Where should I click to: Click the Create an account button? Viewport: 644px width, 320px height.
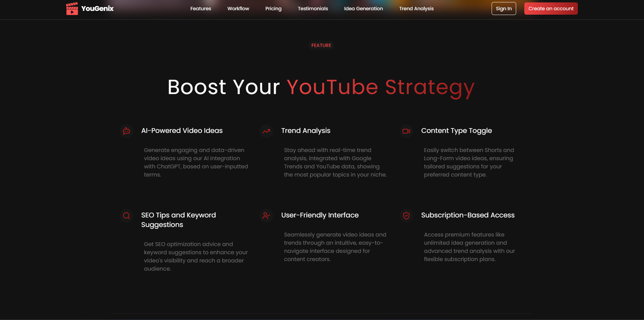pyautogui.click(x=551, y=9)
